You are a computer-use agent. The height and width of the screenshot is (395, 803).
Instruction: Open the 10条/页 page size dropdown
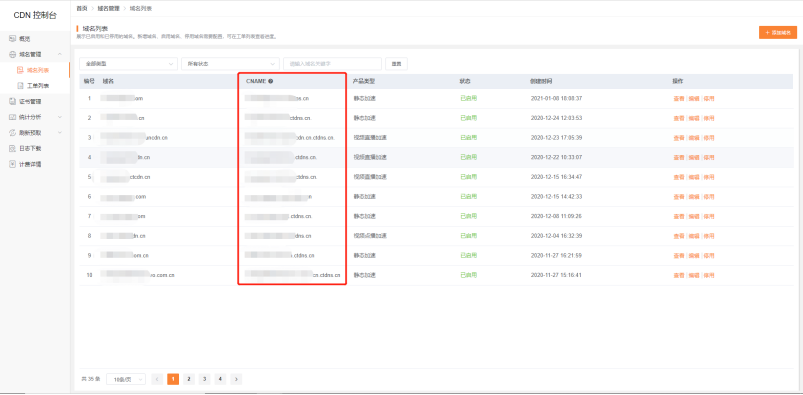[126, 379]
